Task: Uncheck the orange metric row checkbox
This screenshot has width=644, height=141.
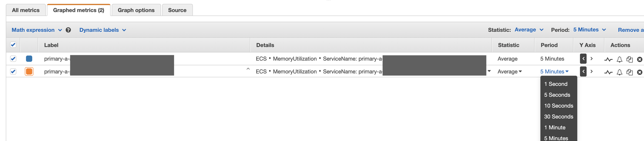Action: coord(13,71)
